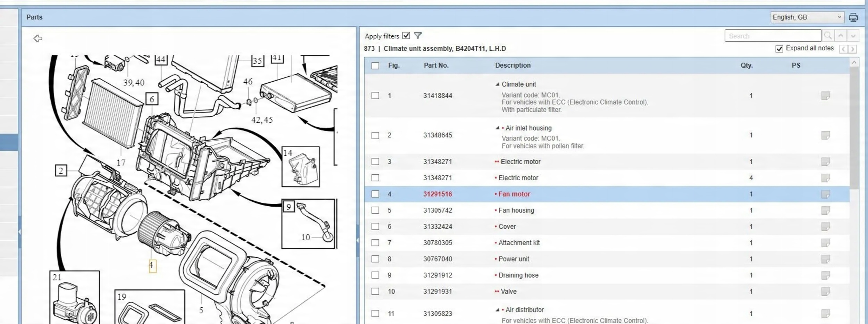Toggle Expand all notes checkbox
The width and height of the screenshot is (868, 324).
pos(779,49)
